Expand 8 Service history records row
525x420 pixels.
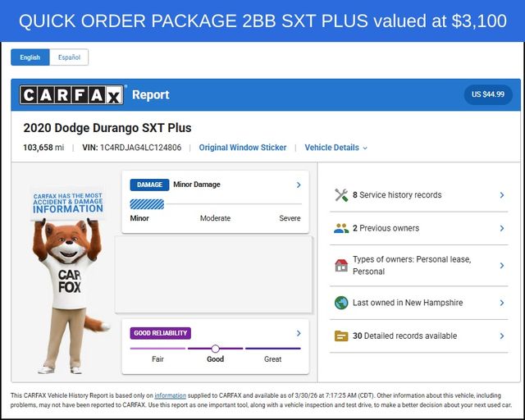(419, 195)
